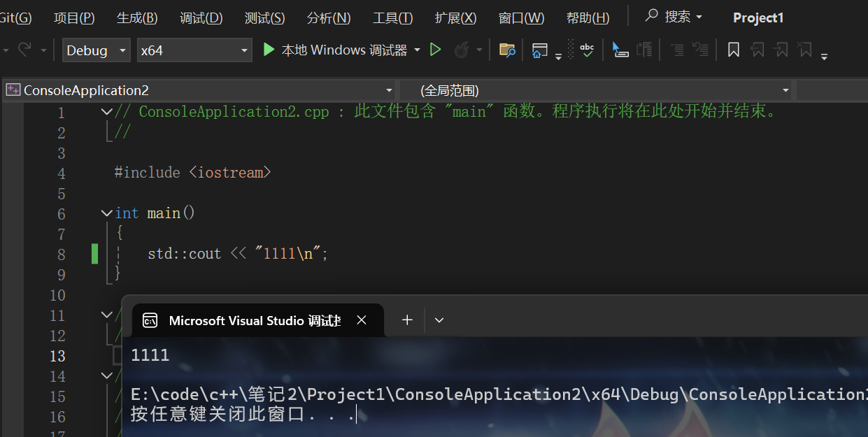Open Find in Files folder-search icon
Image resolution: width=868 pixels, height=437 pixels.
click(507, 50)
